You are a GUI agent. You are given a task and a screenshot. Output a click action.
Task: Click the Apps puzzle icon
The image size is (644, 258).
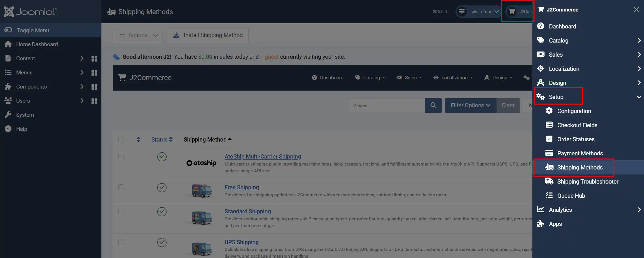point(541,224)
